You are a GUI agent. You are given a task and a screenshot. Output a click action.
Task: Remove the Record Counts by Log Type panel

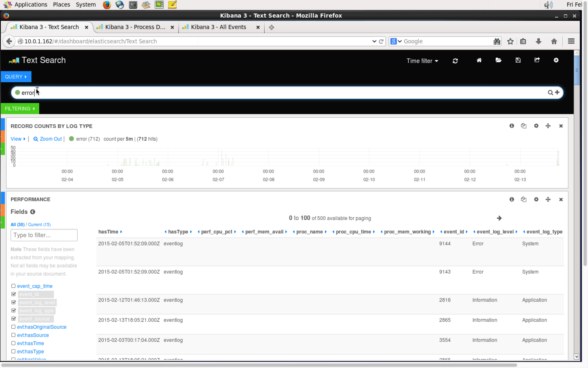561,126
